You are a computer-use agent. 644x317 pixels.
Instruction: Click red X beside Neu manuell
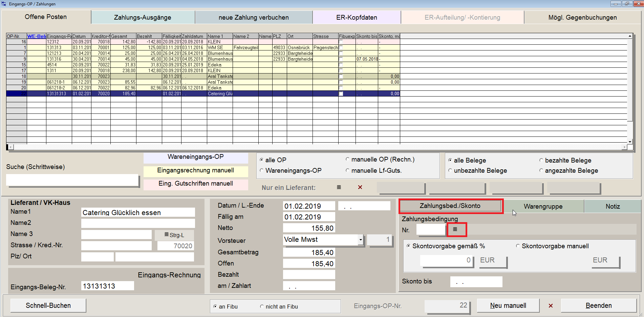551,305
